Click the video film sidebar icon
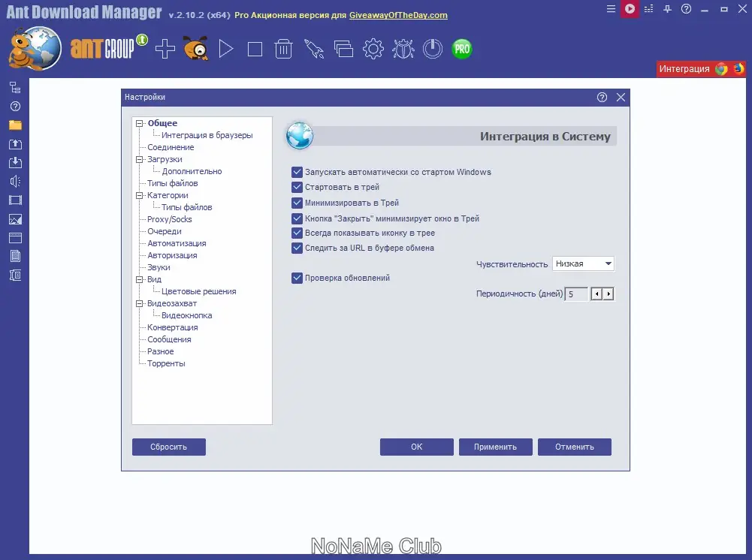This screenshot has height=560, width=752. 15,200
